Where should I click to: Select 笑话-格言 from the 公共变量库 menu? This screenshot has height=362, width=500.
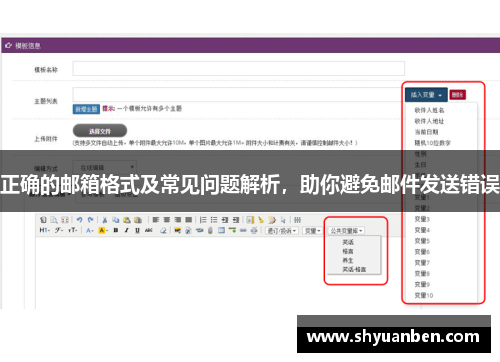click(x=354, y=269)
